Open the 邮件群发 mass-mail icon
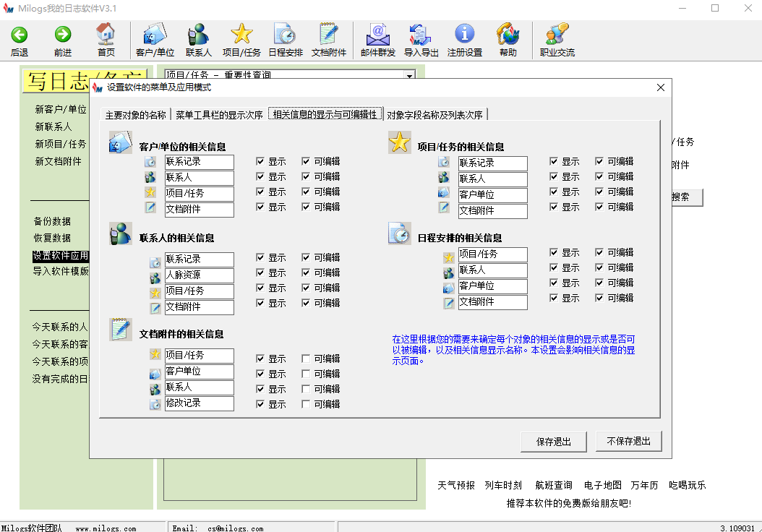The image size is (762, 532). pos(379,40)
